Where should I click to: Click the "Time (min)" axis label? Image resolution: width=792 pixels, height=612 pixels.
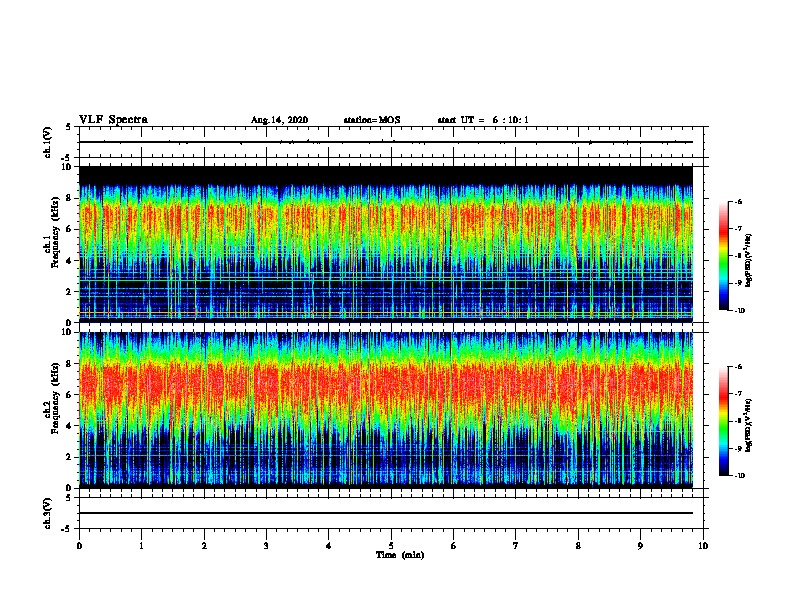tap(400, 555)
